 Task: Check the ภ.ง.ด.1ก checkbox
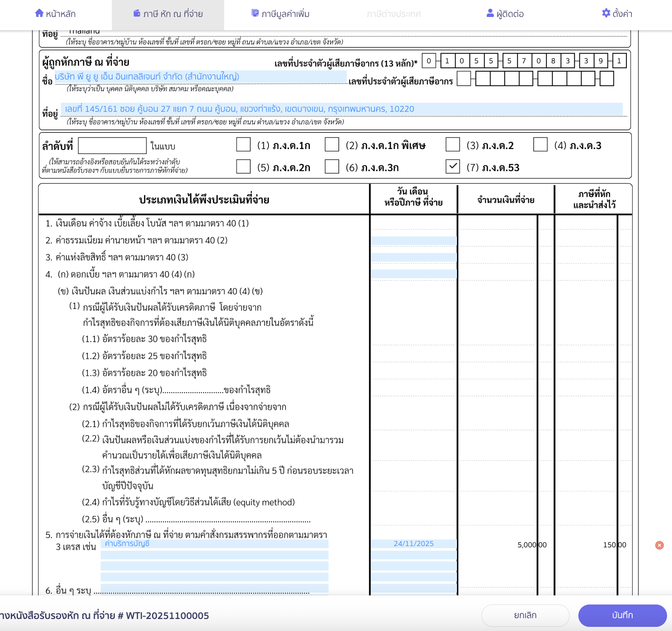tap(244, 145)
